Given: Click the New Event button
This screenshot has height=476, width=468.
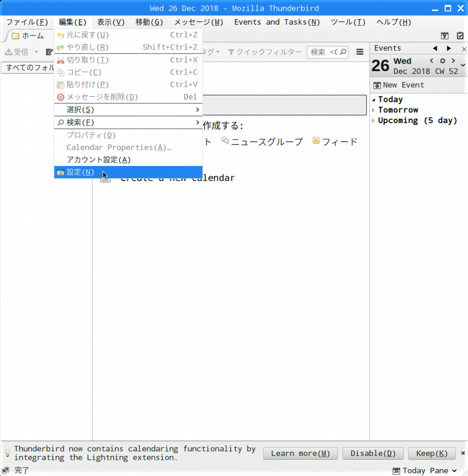Looking at the screenshot, I should click(399, 85).
